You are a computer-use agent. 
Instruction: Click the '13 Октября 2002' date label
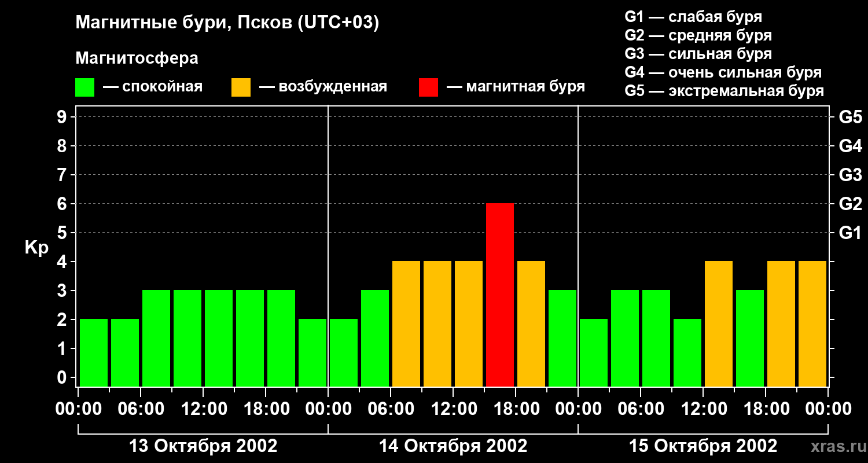(x=203, y=446)
